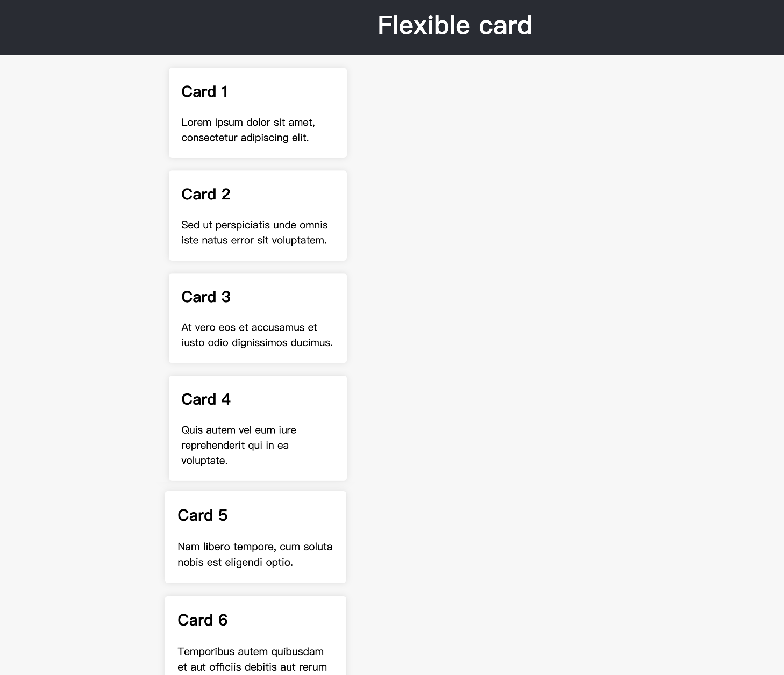Click 'At vero eos et accusamus et' line
Image resolution: width=784 pixels, height=675 pixels.
249,328
